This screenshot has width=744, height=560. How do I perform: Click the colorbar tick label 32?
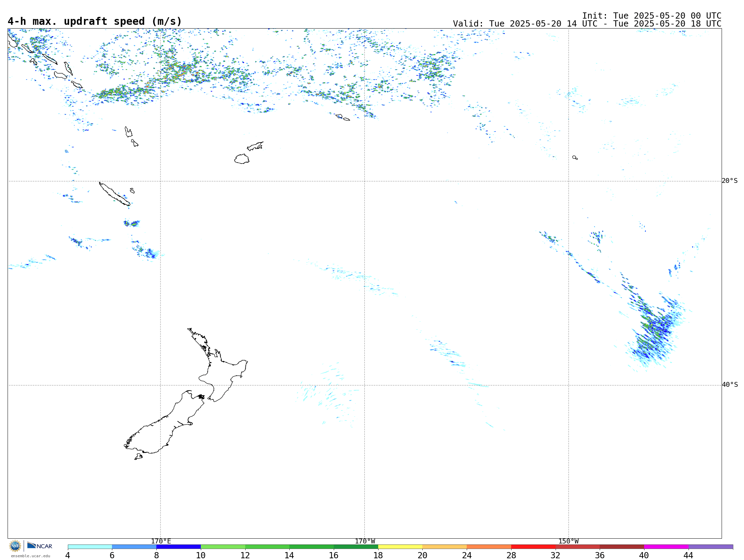[x=556, y=555]
